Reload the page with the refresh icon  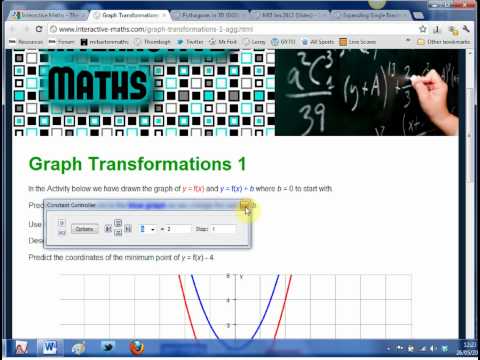[39, 29]
